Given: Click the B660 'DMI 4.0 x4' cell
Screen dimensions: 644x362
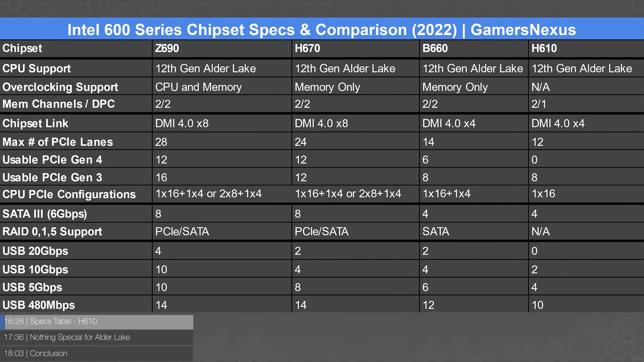Looking at the screenshot, I should pyautogui.click(x=449, y=123).
